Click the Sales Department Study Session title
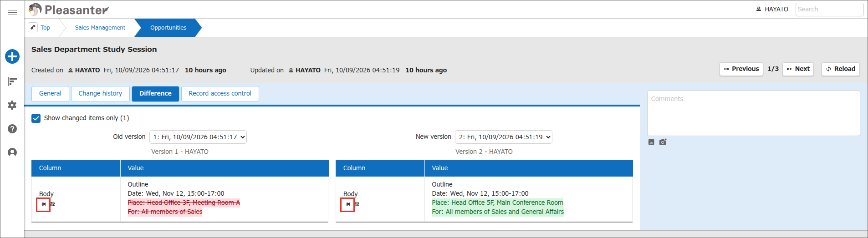Viewport: 868px width, 238px height. [94, 50]
